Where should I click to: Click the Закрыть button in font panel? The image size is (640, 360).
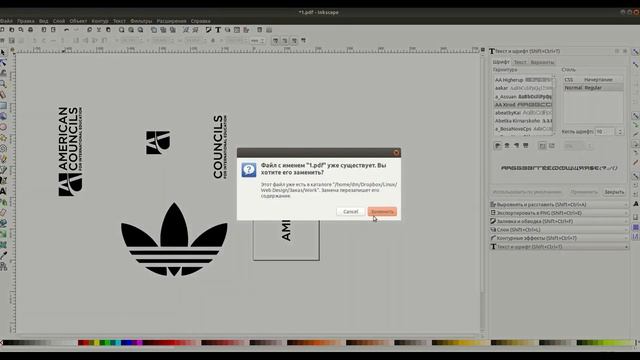[x=614, y=192]
